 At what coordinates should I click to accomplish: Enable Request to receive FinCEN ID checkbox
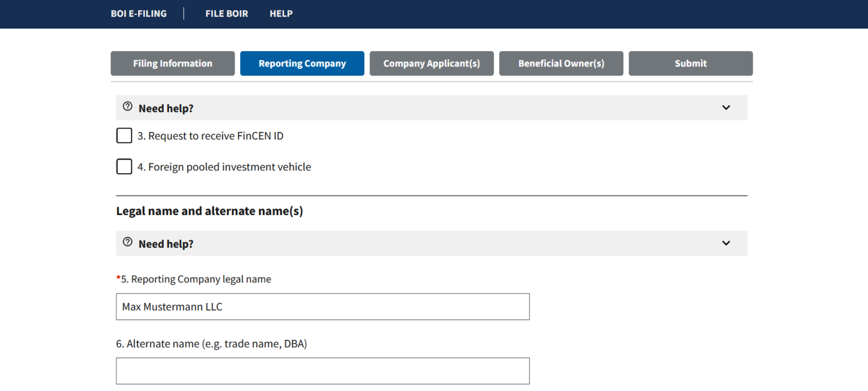[124, 136]
